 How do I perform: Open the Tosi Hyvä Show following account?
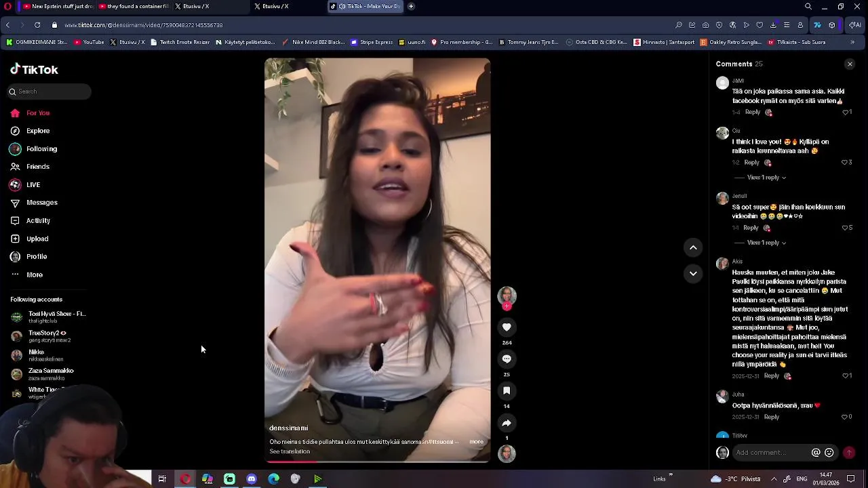pyautogui.click(x=48, y=317)
